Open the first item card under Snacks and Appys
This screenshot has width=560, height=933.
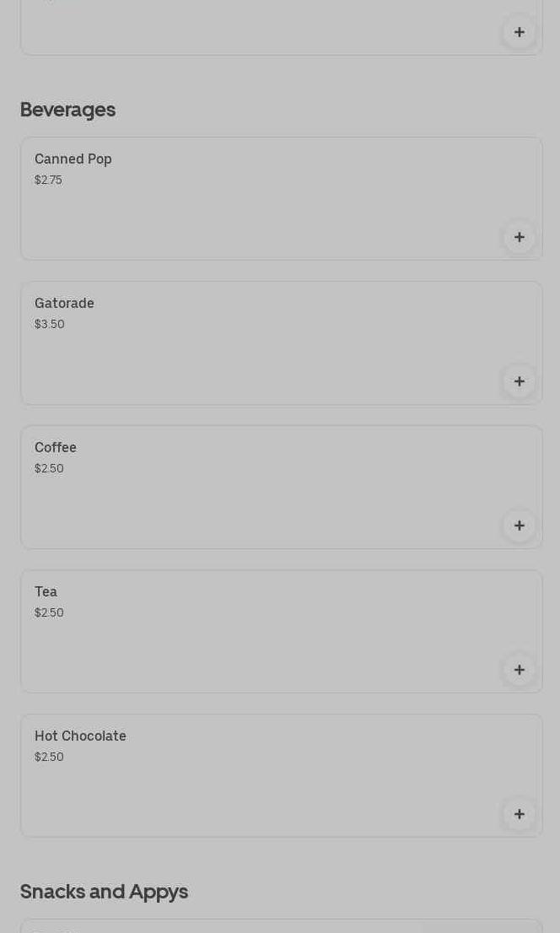click(253, 926)
